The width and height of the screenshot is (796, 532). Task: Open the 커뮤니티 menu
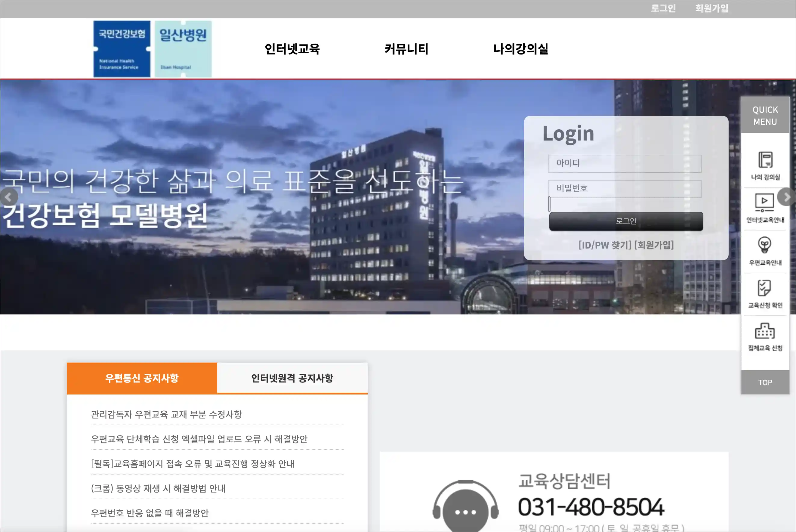(x=406, y=49)
